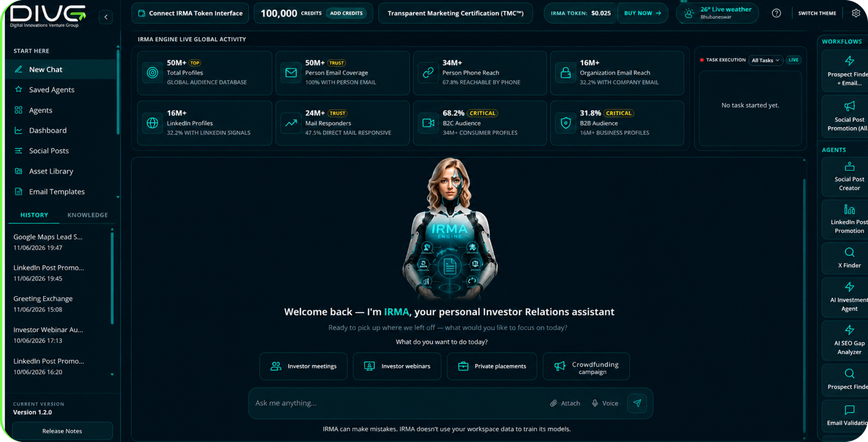The image size is (868, 442).
Task: Click history list down scroll arrow
Action: point(112,375)
